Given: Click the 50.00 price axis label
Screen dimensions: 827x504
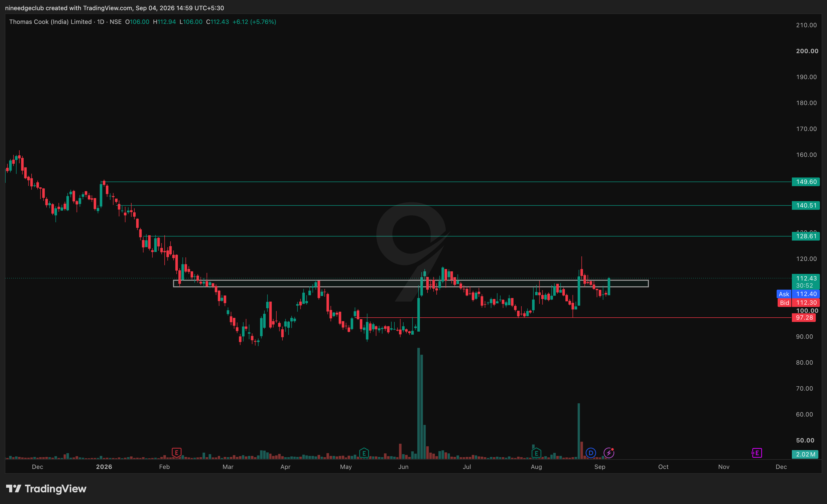Looking at the screenshot, I should tap(805, 440).
